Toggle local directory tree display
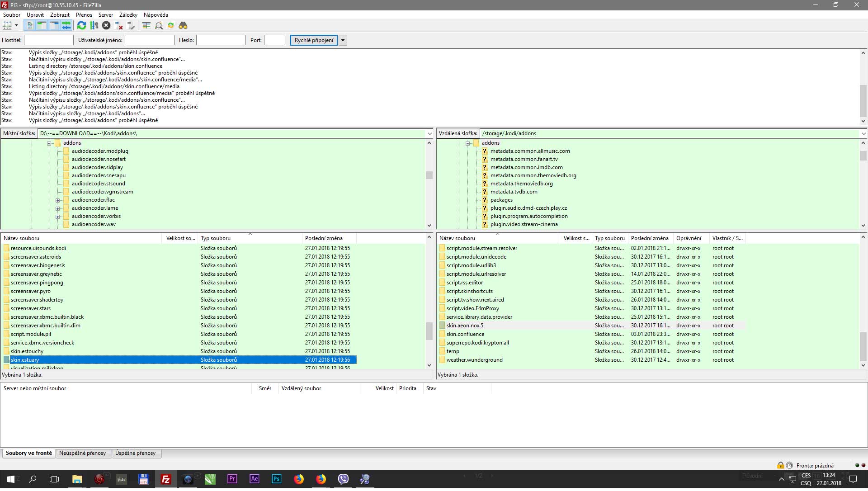Viewport: 868px width, 491px height. tap(42, 26)
